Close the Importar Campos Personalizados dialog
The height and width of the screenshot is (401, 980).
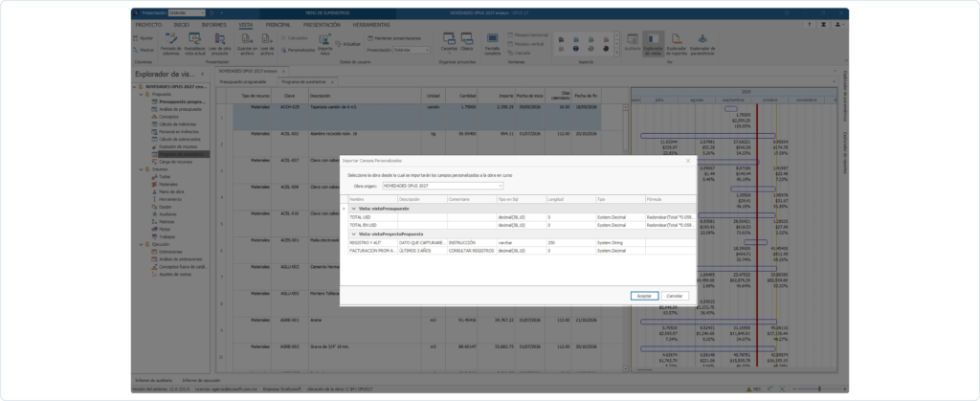(x=688, y=161)
